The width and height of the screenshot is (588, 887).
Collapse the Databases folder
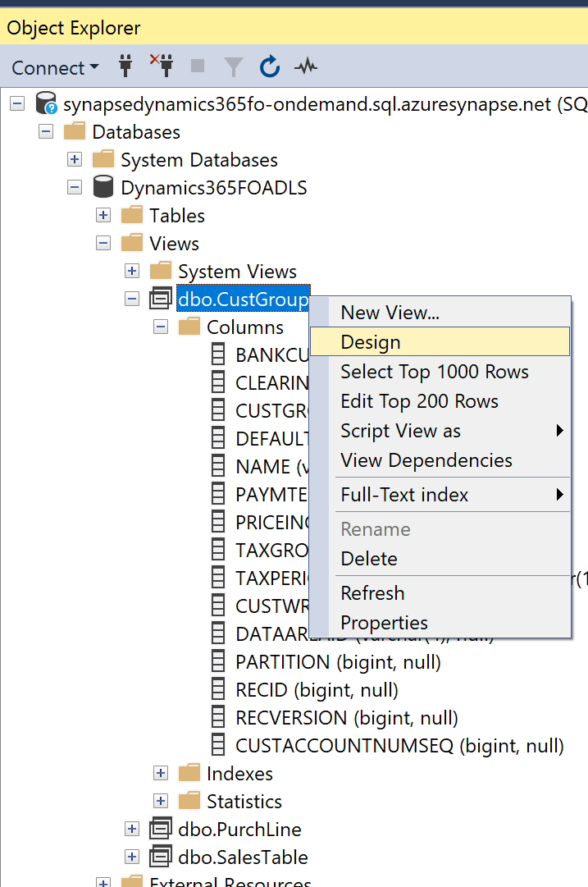[x=46, y=132]
